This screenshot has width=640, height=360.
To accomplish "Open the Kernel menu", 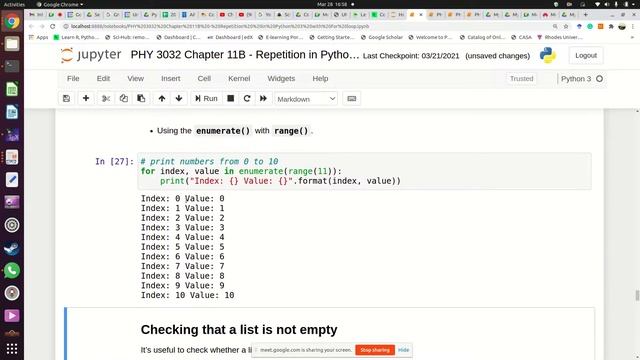I will pyautogui.click(x=239, y=78).
